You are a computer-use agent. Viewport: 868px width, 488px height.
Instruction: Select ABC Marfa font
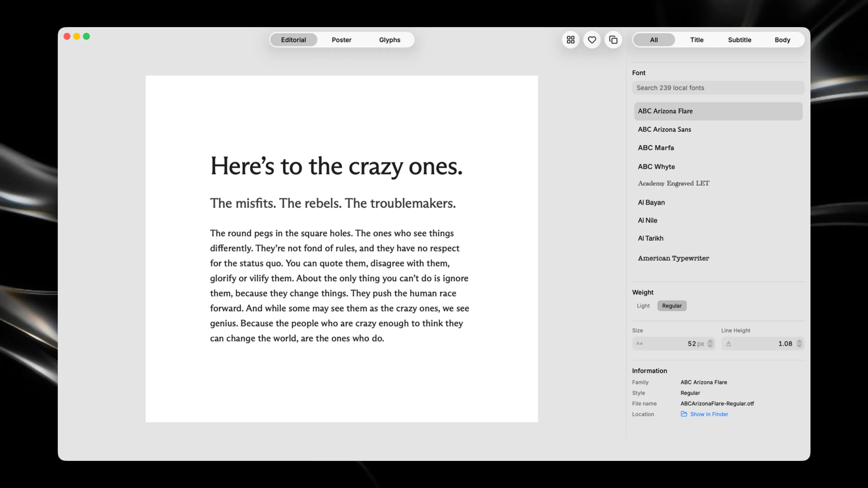(718, 148)
